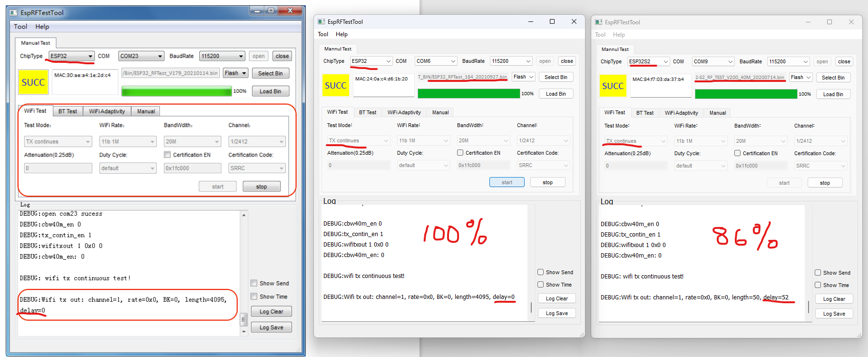Click Attenuation input field in COM23 window
This screenshot has width=868, height=357.
[58, 168]
